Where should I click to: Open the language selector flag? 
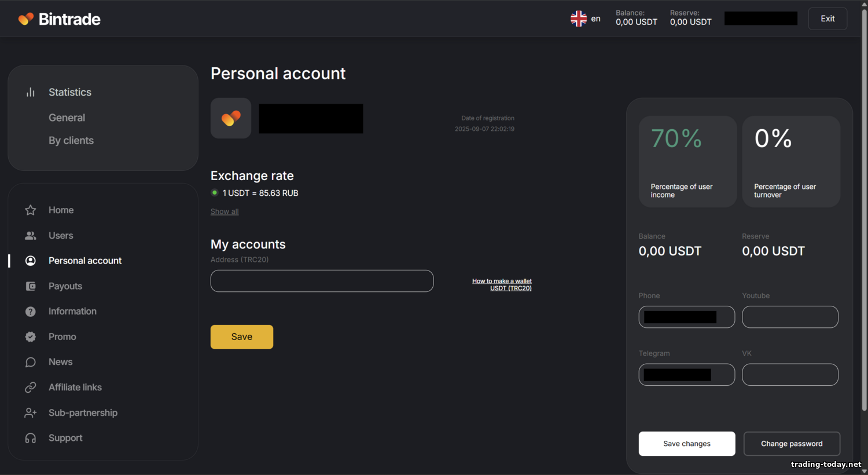(x=579, y=19)
